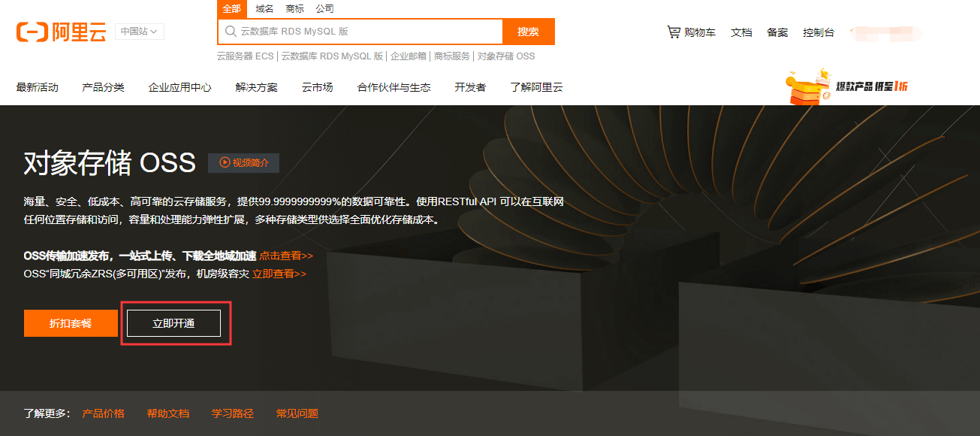Select the 域名 search tab
The width and height of the screenshot is (980, 436).
264,9
